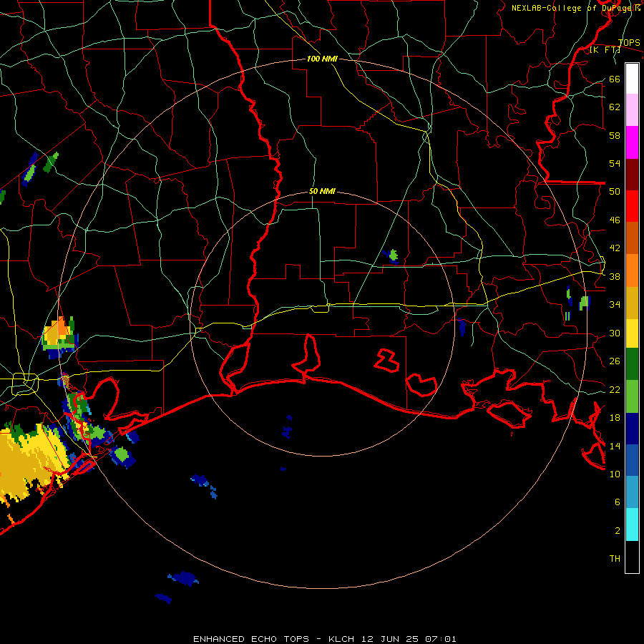Click the navy blue legend swatch
The height and width of the screenshot is (644, 644).
pos(632,429)
